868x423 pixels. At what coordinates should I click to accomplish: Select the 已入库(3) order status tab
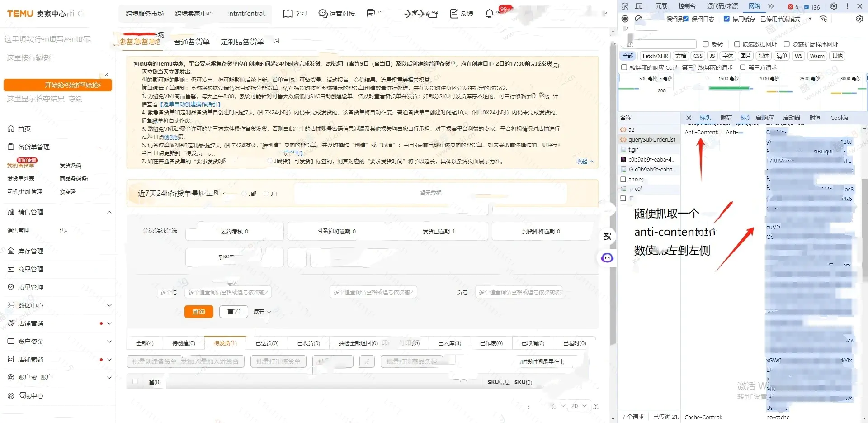point(449,343)
